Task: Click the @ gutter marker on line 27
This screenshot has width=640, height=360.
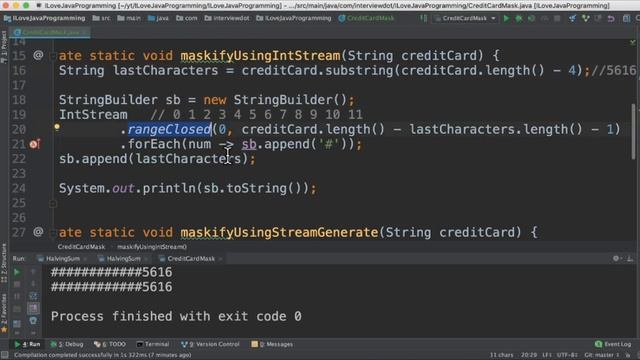Action: point(38,232)
